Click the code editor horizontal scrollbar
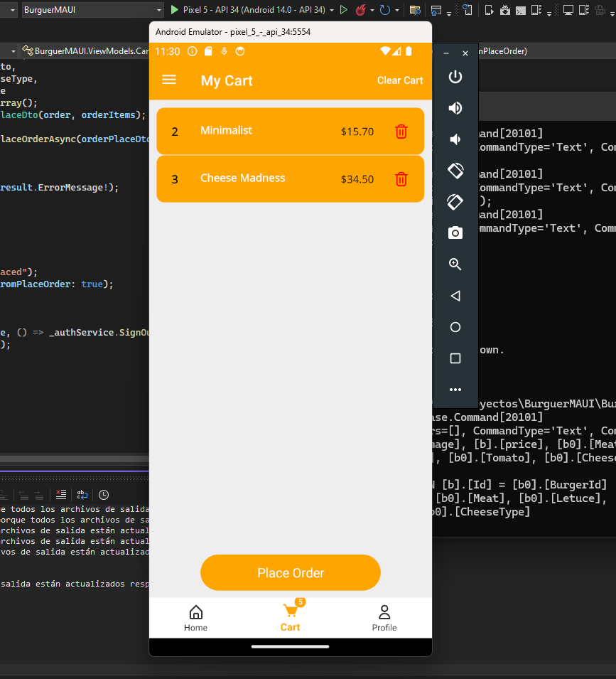The height and width of the screenshot is (679, 616). (75, 458)
